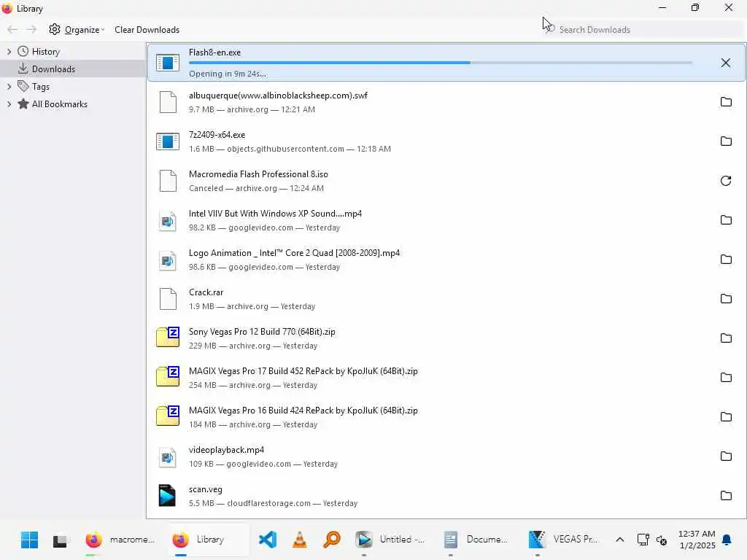The image size is (747, 560).
Task: Open Windows Start menu
Action: click(29, 540)
